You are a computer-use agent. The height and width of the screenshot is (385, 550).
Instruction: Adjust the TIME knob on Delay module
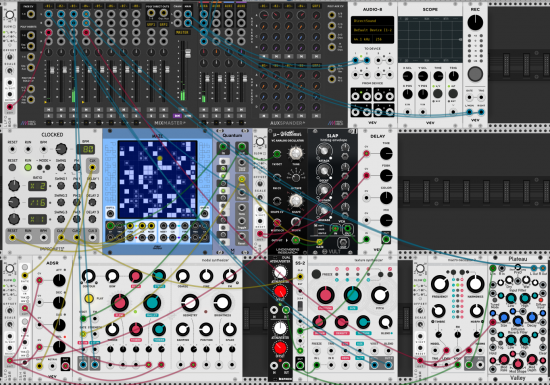pyautogui.click(x=386, y=154)
